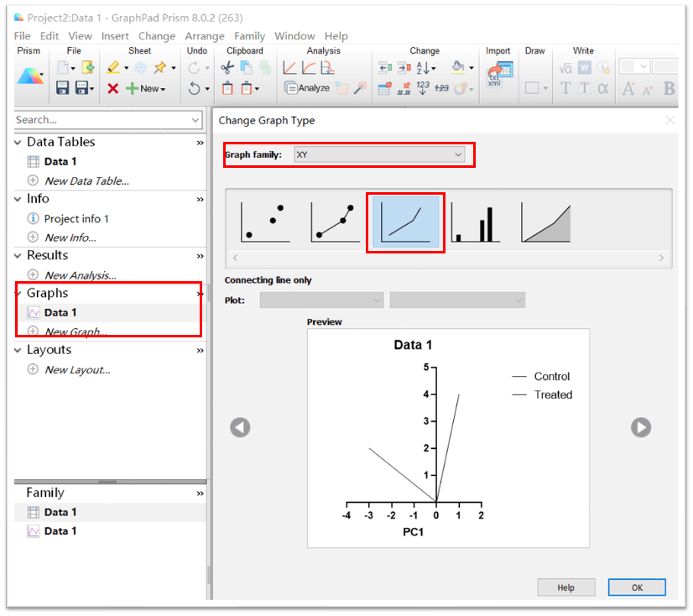This screenshot has width=693, height=616.
Task: Go to next preview with right arrow
Action: (x=641, y=427)
